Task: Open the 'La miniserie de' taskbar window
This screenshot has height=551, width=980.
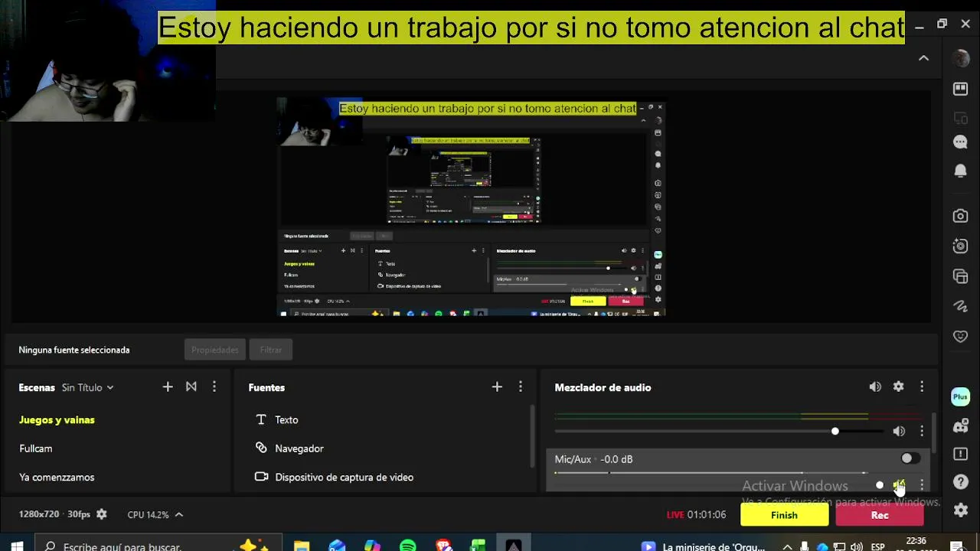Action: click(703, 546)
